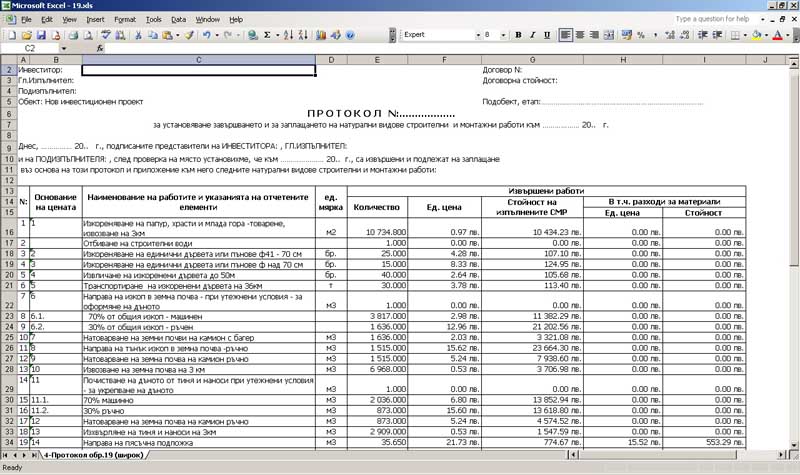The width and height of the screenshot is (800, 475).
Task: Open the Data menu
Action: 179,19
